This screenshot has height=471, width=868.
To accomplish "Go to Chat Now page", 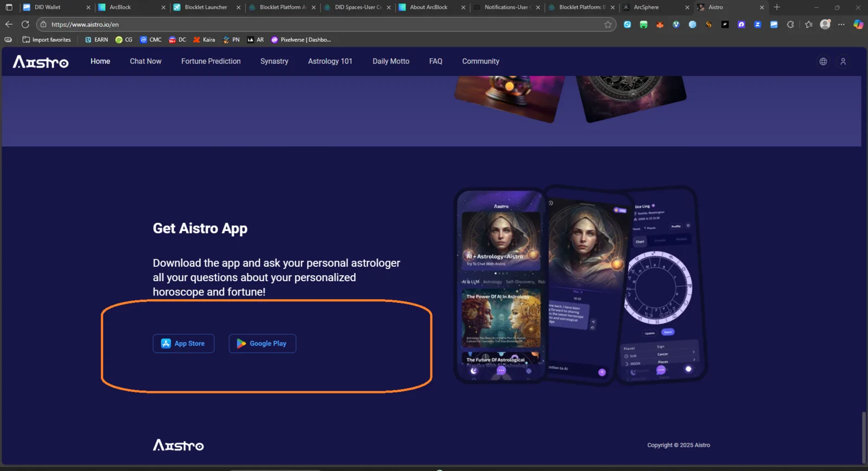I will (145, 61).
